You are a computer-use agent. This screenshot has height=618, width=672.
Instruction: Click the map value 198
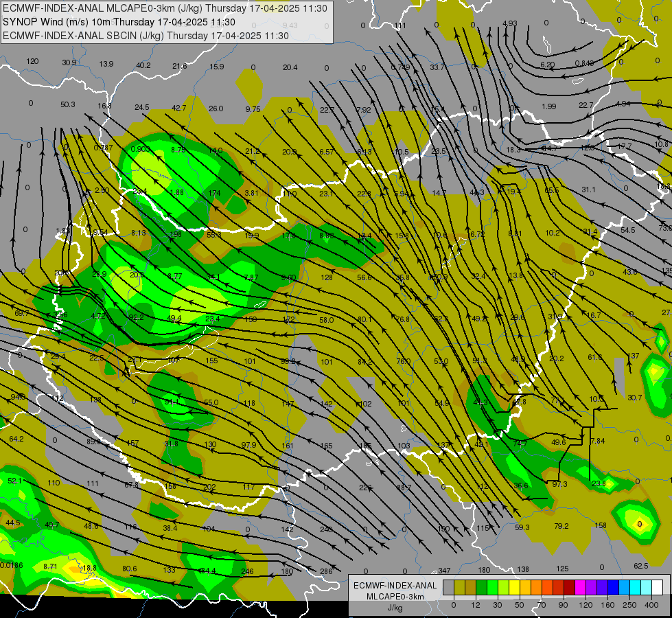tap(175, 234)
